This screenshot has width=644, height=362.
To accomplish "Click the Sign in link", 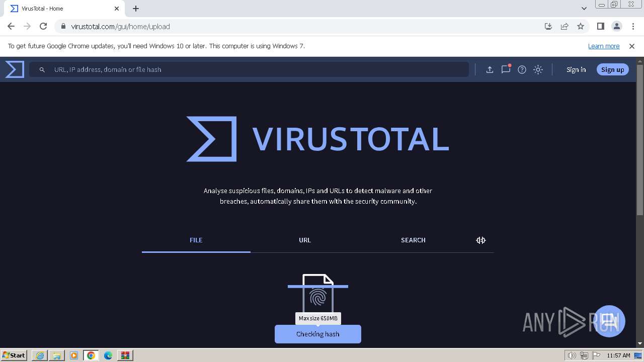I will pyautogui.click(x=576, y=70).
